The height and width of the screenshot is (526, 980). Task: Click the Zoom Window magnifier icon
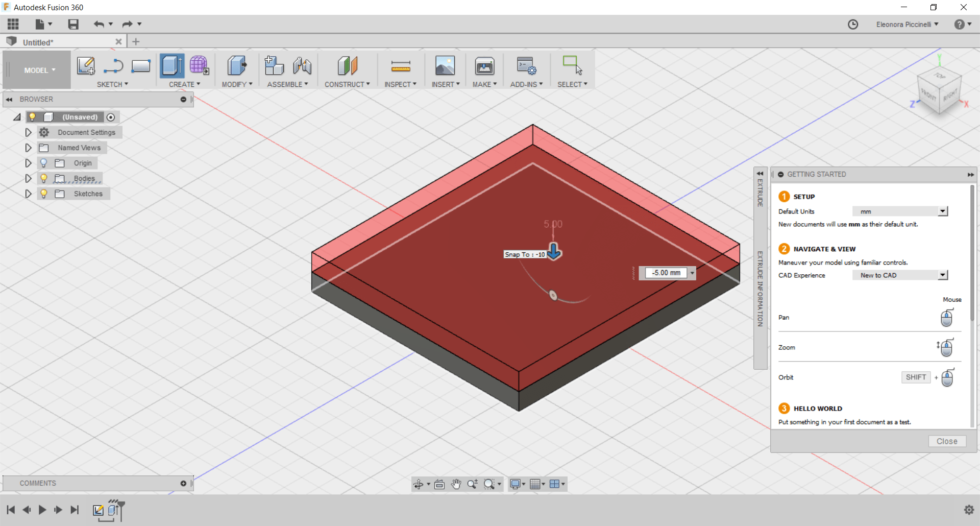point(473,484)
